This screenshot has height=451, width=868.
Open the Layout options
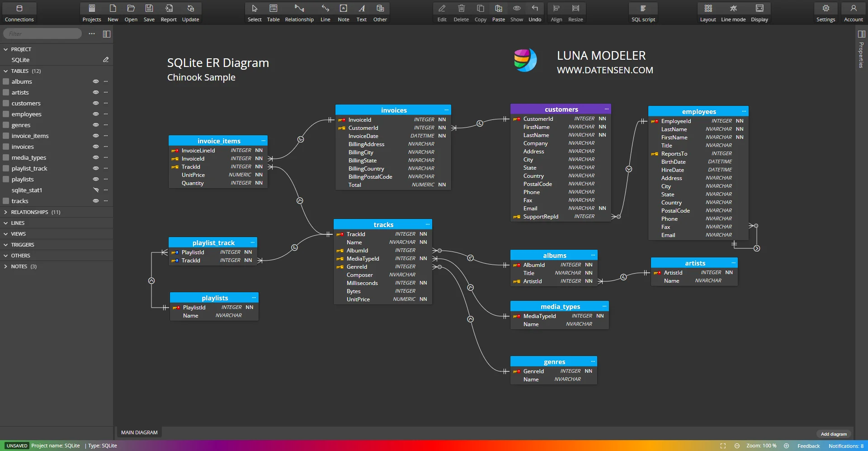point(708,12)
